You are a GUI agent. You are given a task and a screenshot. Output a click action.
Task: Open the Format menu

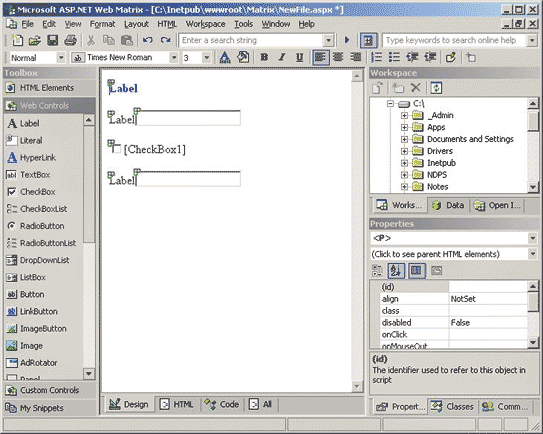[102, 24]
